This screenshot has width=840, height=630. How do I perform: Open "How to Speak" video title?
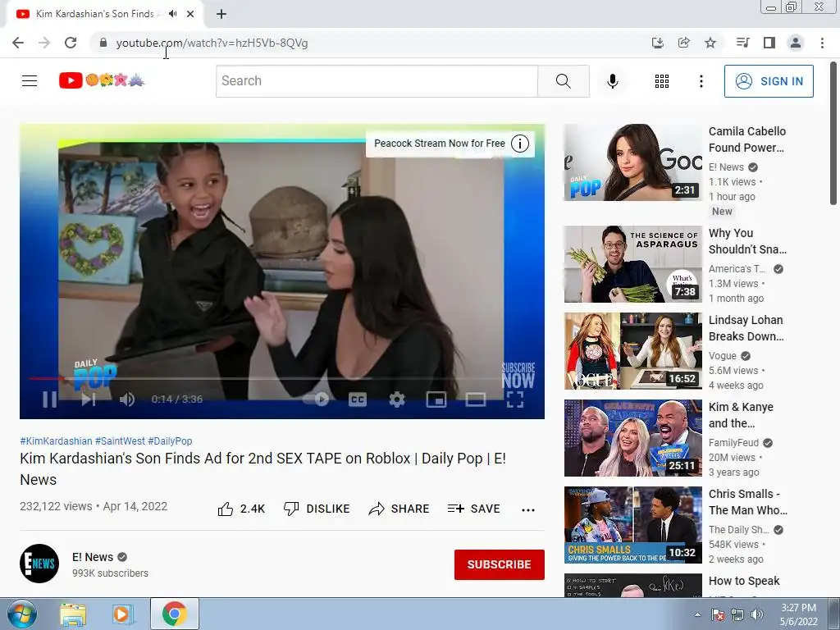tap(744, 581)
